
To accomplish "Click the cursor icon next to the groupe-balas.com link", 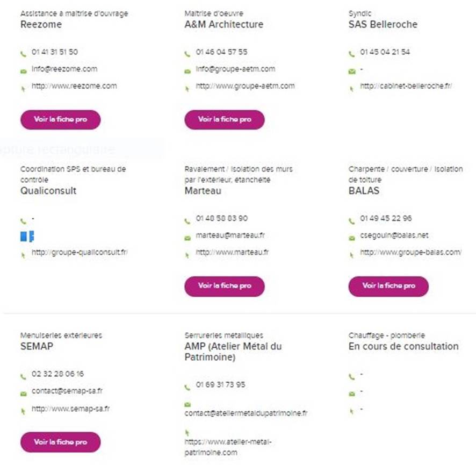I will [x=351, y=255].
